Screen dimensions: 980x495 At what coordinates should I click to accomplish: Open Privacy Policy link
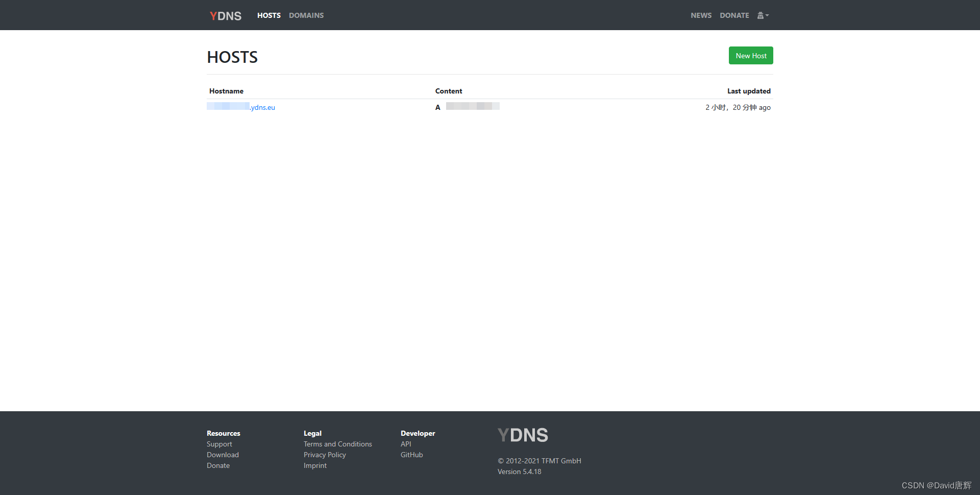(x=325, y=455)
